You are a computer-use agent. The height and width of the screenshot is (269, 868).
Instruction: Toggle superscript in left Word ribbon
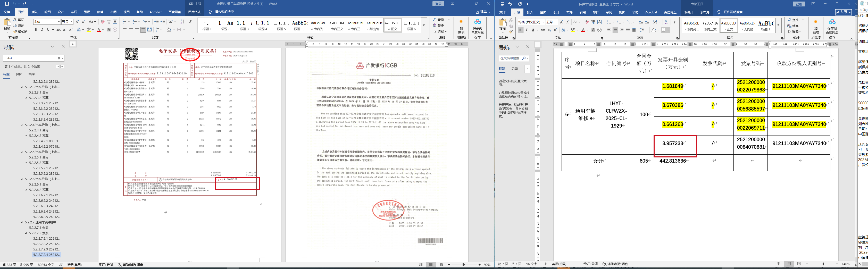71,30
